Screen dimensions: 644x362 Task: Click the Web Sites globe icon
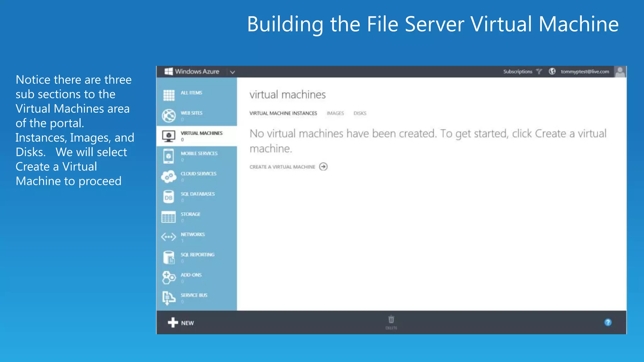[169, 115]
